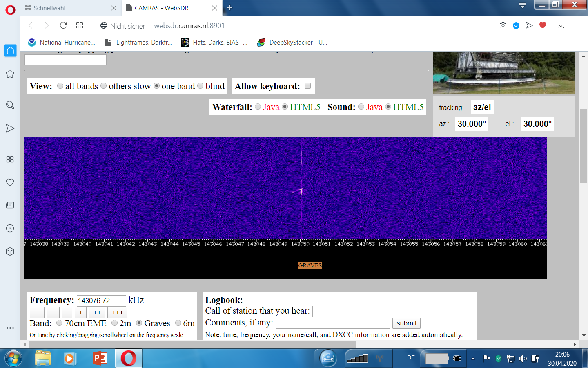Show hidden tray icons arrow
The image size is (588, 368).
click(473, 359)
